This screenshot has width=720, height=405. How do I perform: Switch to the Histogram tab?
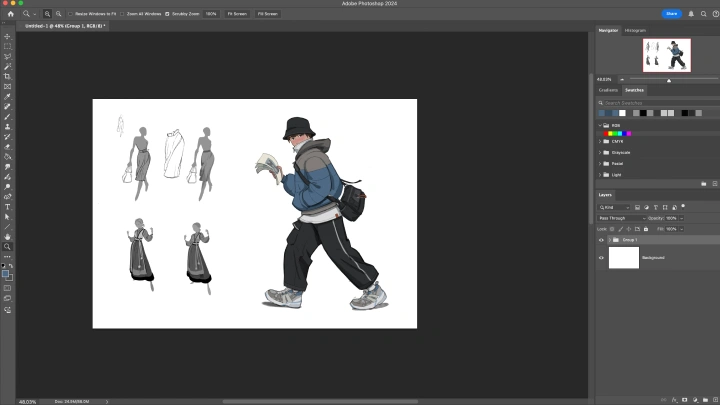635,30
